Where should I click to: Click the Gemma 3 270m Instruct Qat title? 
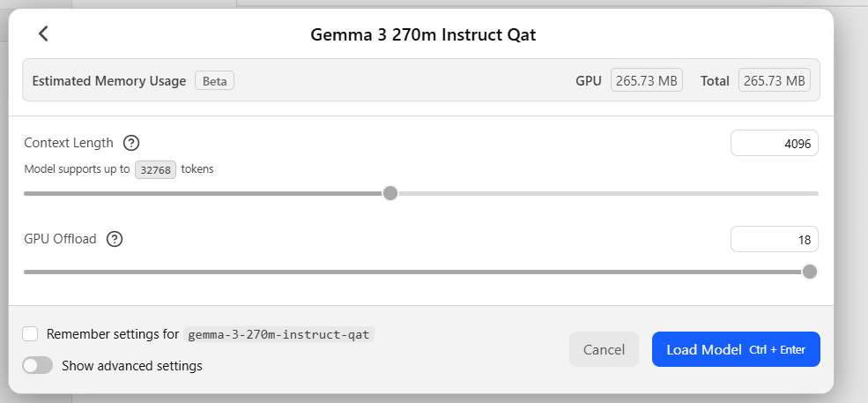click(x=423, y=35)
